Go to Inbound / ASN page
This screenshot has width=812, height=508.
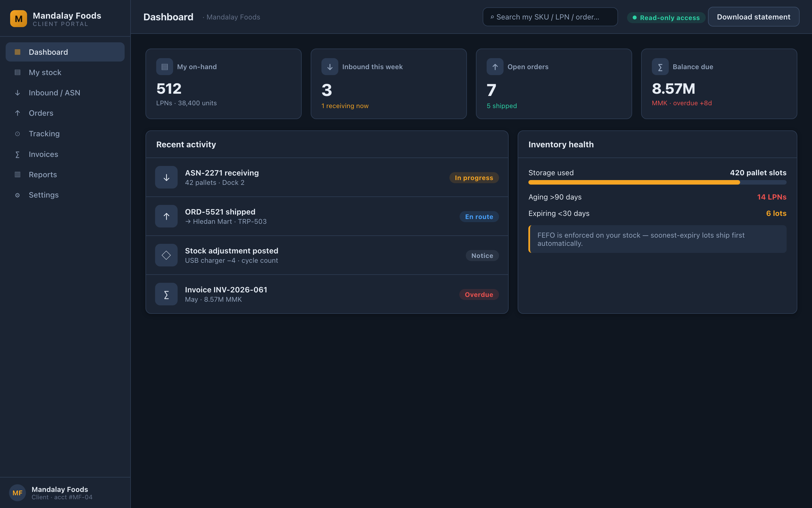pos(65,93)
